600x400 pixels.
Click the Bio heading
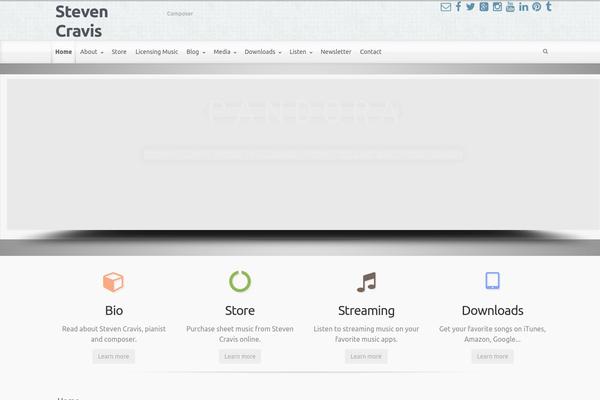[114, 310]
